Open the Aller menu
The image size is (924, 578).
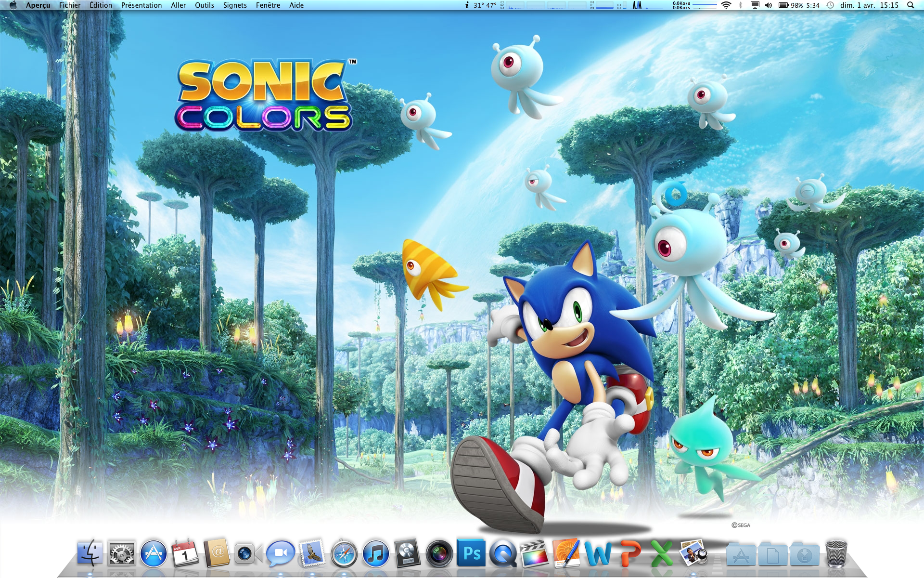point(178,5)
